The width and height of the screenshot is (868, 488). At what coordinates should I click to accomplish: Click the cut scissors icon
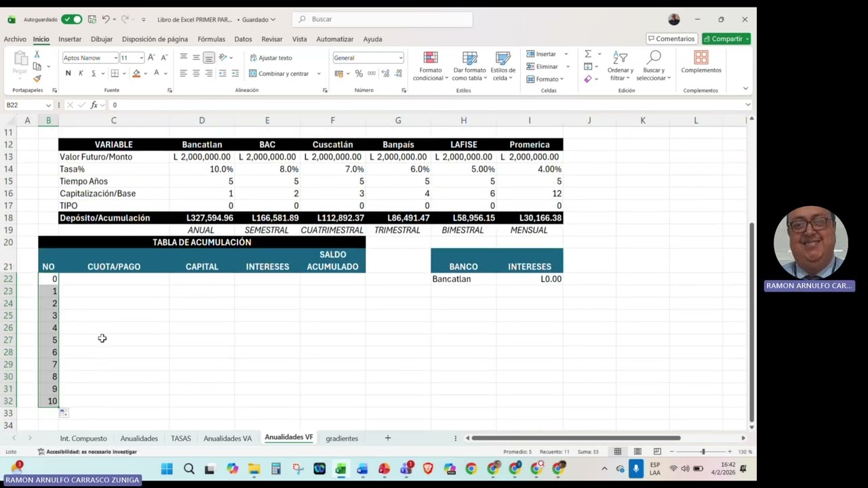click(x=37, y=54)
